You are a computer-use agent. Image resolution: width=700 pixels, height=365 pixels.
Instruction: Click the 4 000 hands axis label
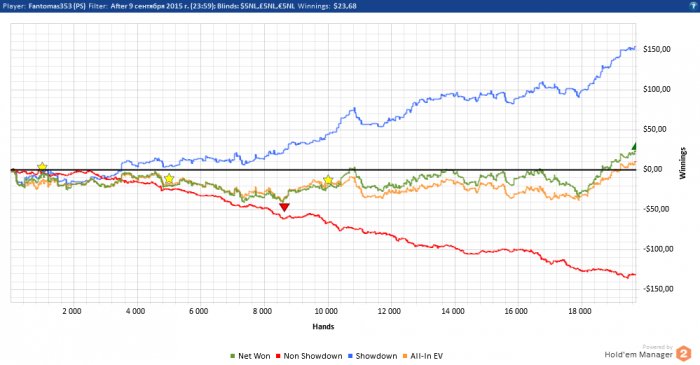[x=135, y=311]
